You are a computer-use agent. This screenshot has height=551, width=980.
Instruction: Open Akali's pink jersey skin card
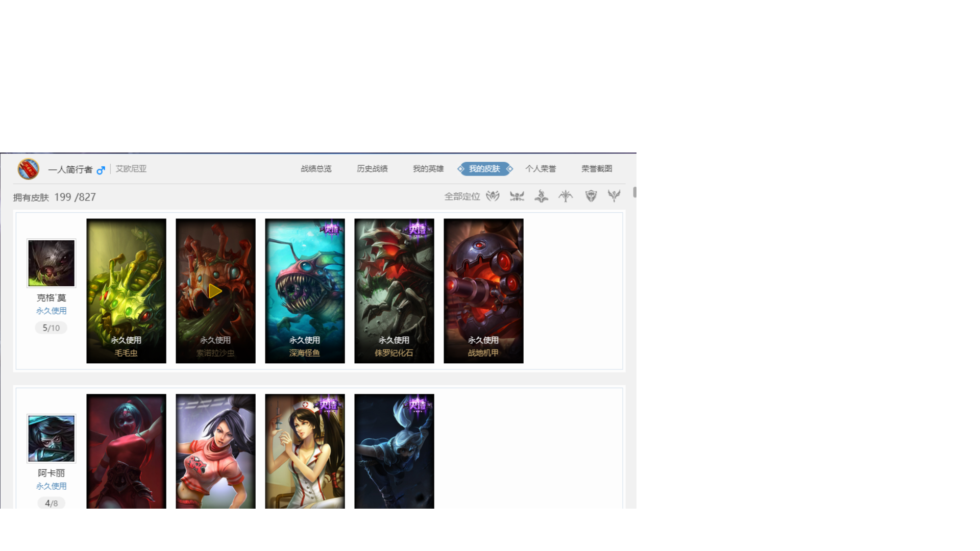tap(215, 451)
